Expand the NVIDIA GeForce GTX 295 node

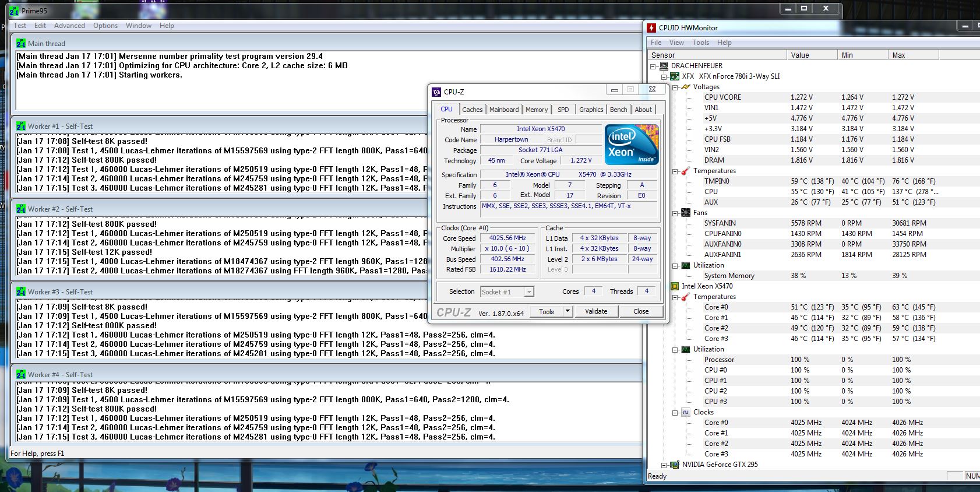664,465
